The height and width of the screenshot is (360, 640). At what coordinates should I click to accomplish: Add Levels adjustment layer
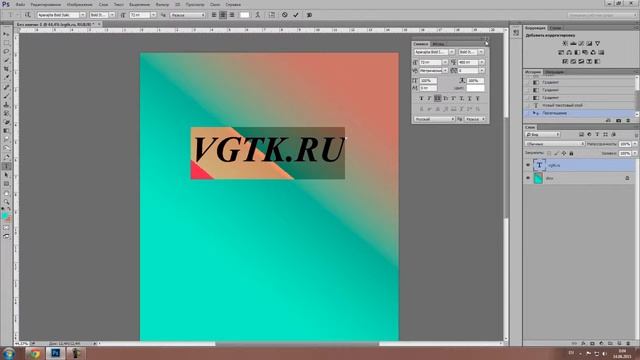573,43
